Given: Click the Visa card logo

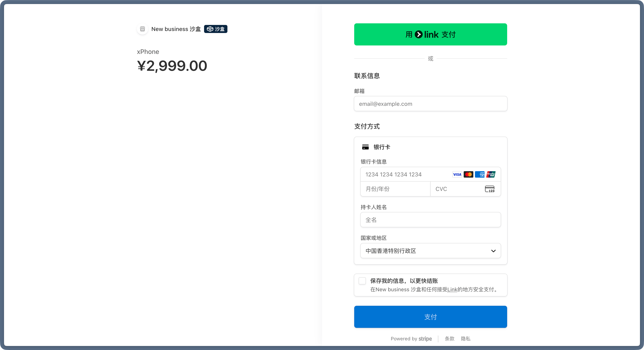Looking at the screenshot, I should 457,174.
